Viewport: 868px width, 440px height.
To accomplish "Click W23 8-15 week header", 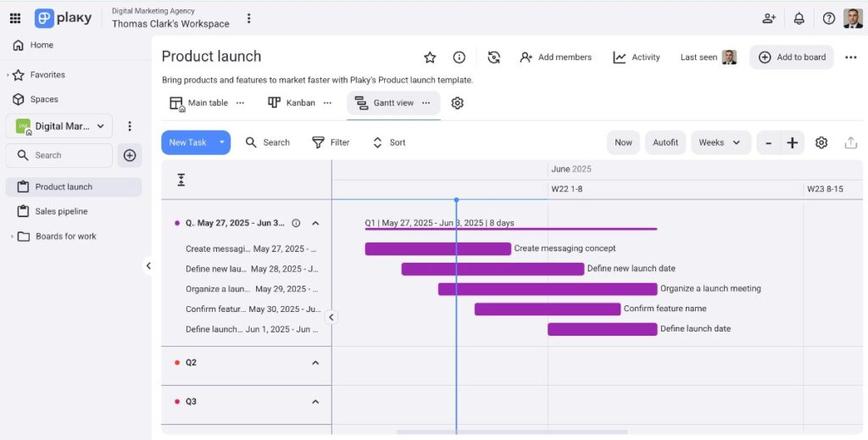I will pos(825,189).
